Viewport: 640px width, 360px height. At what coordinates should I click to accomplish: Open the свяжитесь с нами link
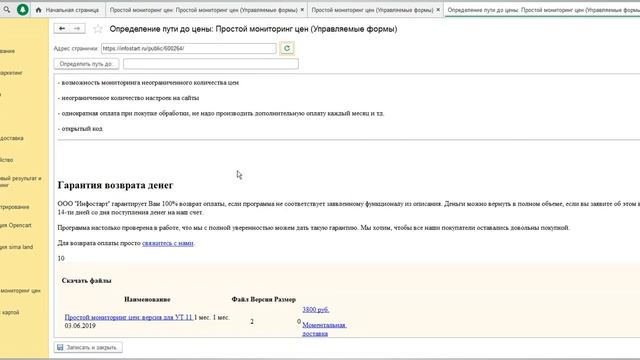[x=168, y=243]
